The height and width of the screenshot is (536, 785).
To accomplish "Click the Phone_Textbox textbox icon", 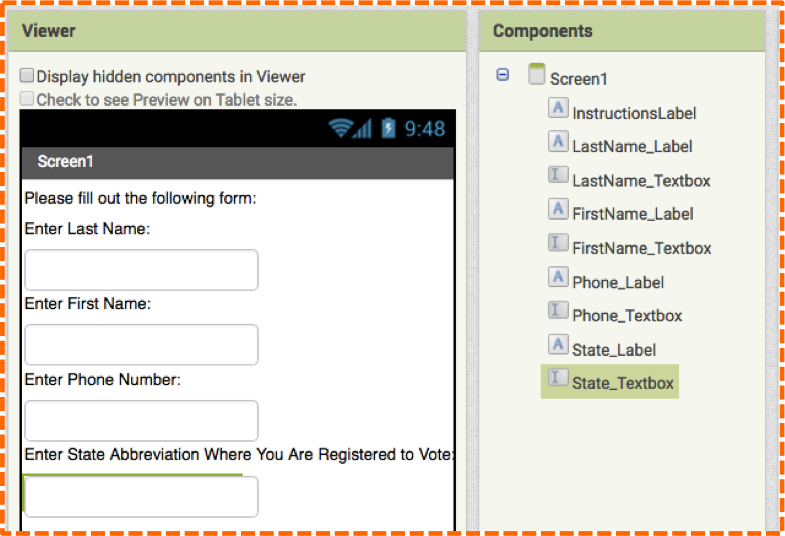I will [x=558, y=310].
